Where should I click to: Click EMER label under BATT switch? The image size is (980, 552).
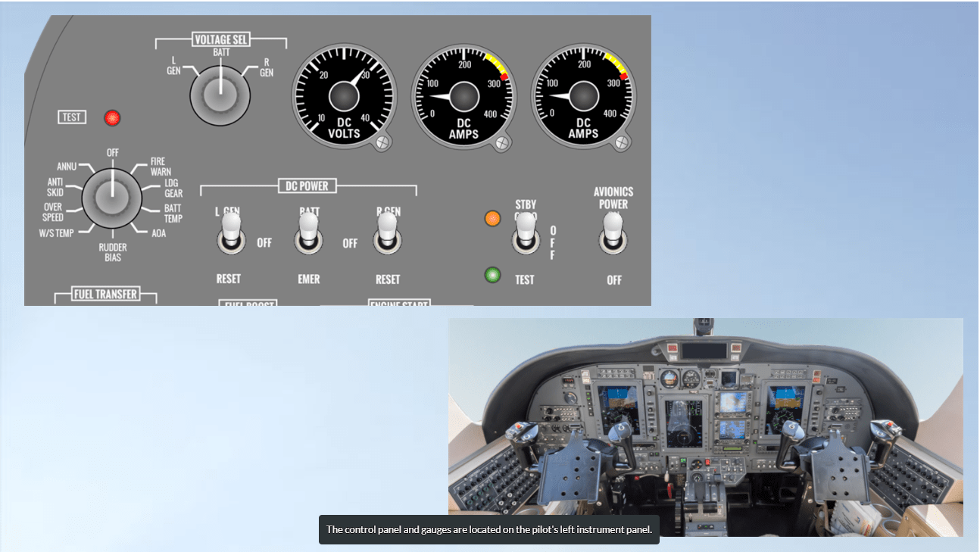point(309,279)
